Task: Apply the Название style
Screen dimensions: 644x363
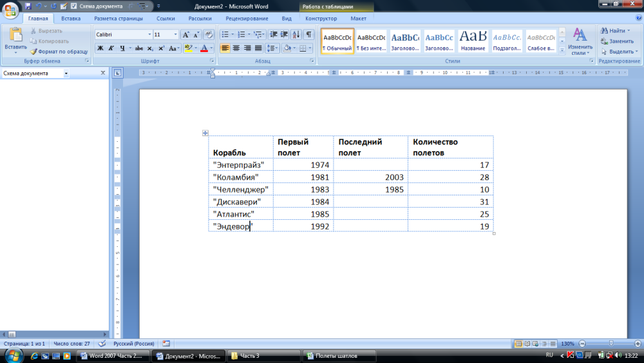Action: (473, 41)
